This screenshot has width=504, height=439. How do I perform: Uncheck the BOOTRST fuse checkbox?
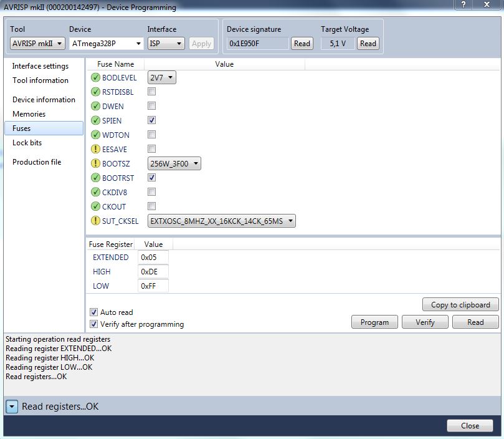tap(152, 177)
